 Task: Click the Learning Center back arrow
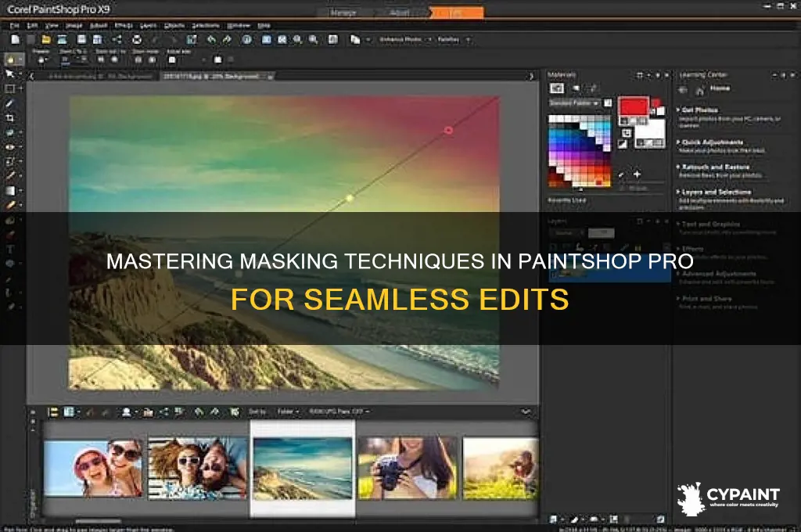point(682,90)
